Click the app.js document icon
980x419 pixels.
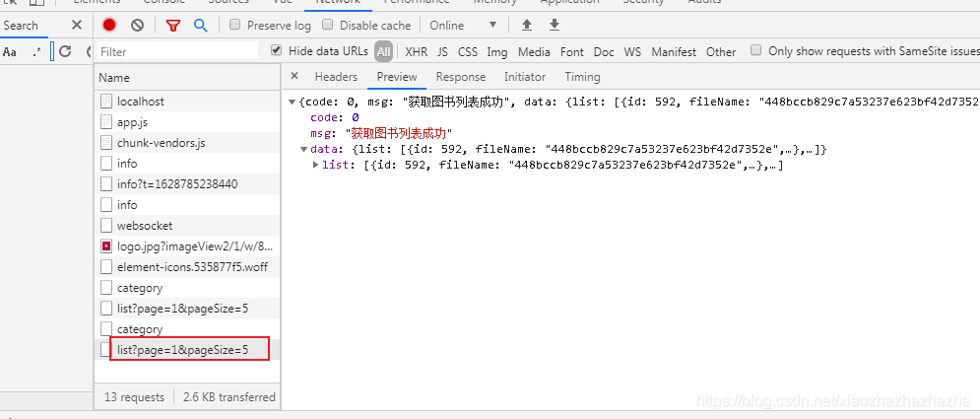pos(105,122)
